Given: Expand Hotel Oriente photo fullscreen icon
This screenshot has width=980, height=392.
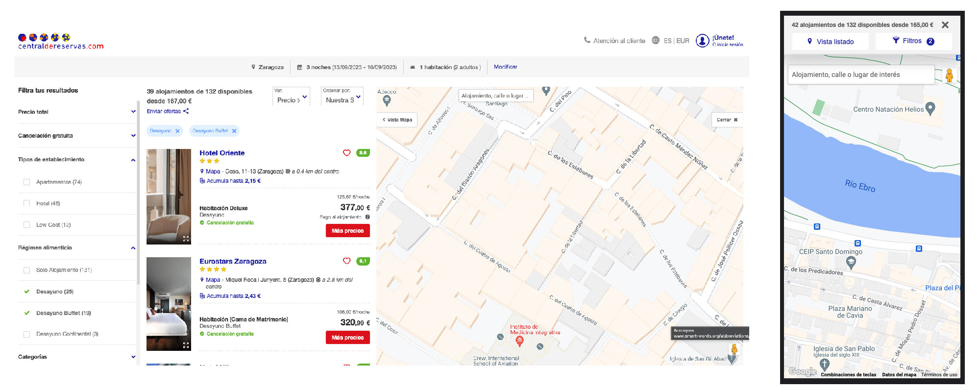Looking at the screenshot, I should (186, 239).
